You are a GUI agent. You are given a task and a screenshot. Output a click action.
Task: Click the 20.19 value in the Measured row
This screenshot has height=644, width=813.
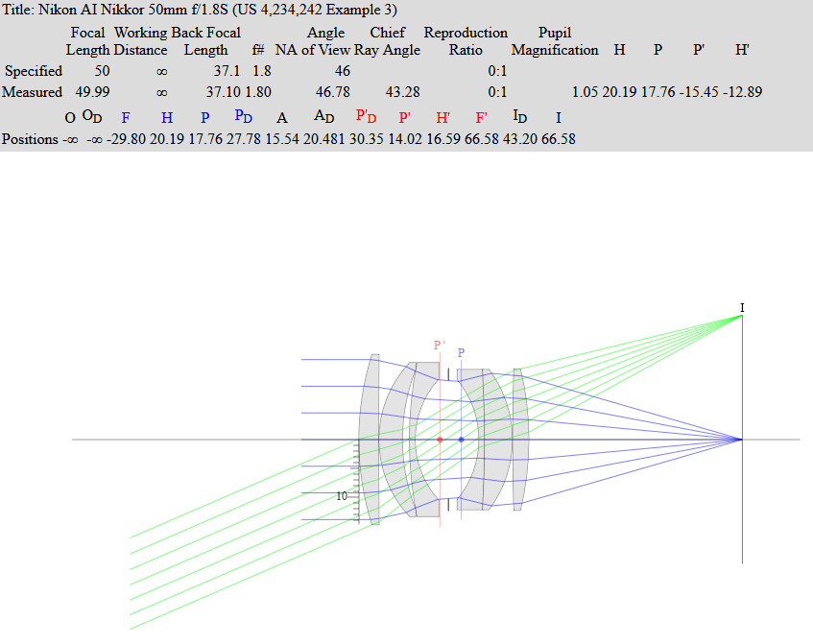point(619,92)
